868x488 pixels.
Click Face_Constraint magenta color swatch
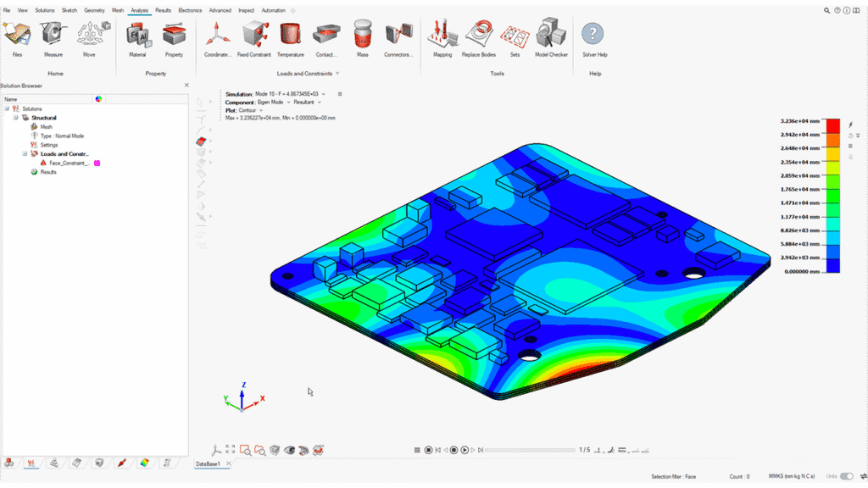[97, 164]
